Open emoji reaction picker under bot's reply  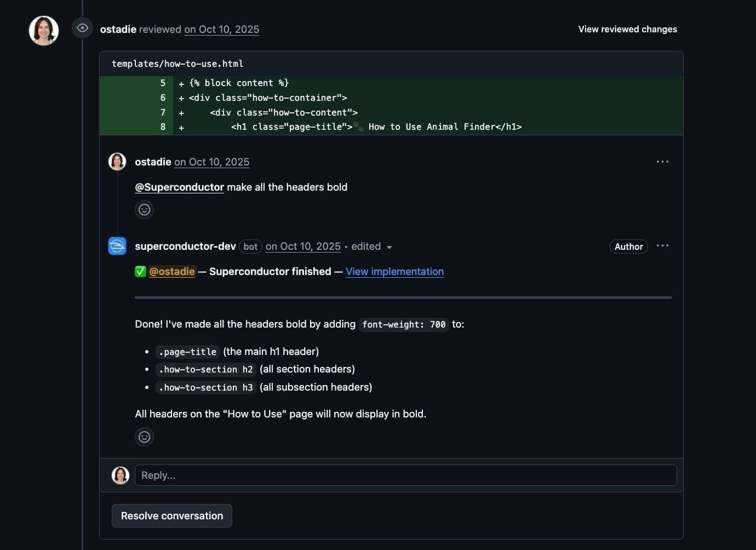144,437
